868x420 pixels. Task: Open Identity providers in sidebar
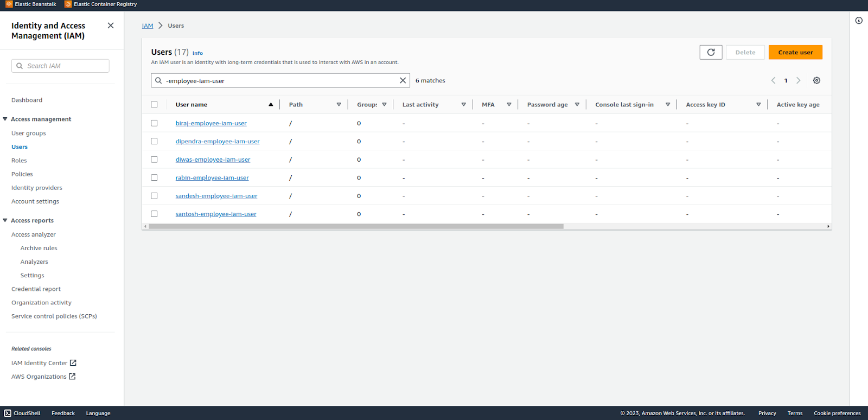coord(37,187)
